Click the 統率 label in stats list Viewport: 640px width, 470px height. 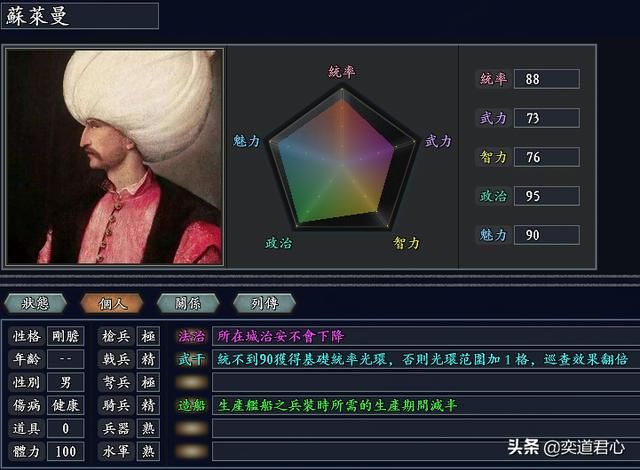493,79
